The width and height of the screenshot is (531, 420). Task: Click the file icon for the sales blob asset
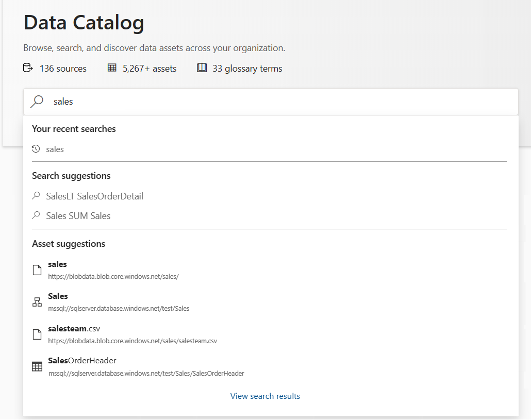click(37, 270)
